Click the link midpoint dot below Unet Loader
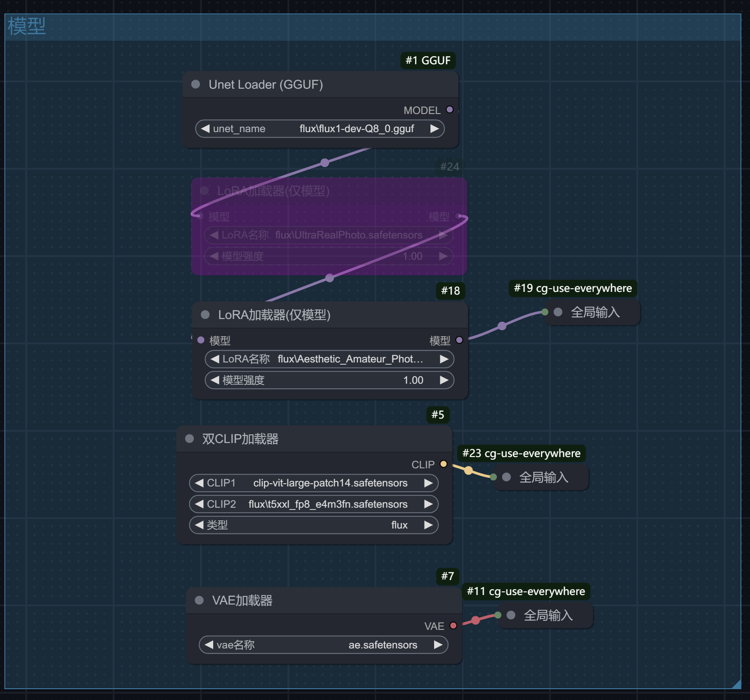 point(325,163)
